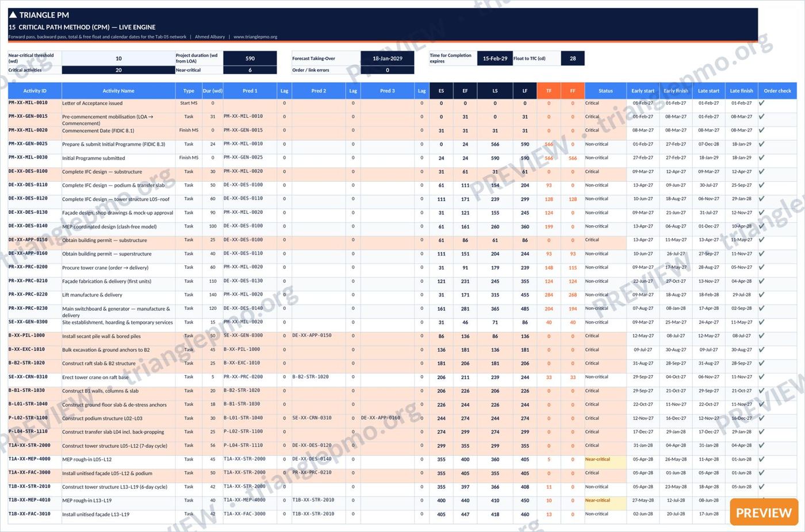Screen dimensions: 805x532
Task: Click the order check mark for T1A-XX-FAC-3000
Action: [x=761, y=473]
